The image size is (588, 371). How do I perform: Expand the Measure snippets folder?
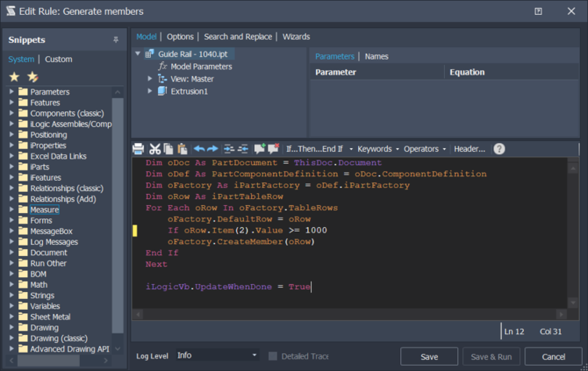coord(11,209)
